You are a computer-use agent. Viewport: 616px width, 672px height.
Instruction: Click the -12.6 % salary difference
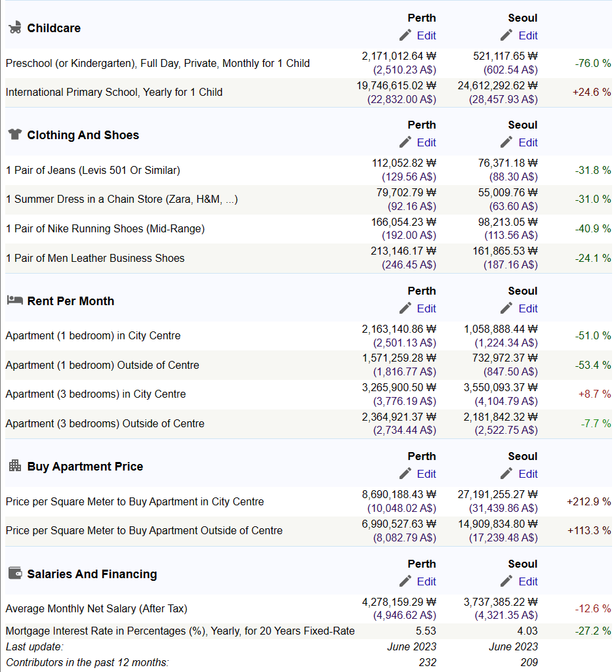(593, 608)
